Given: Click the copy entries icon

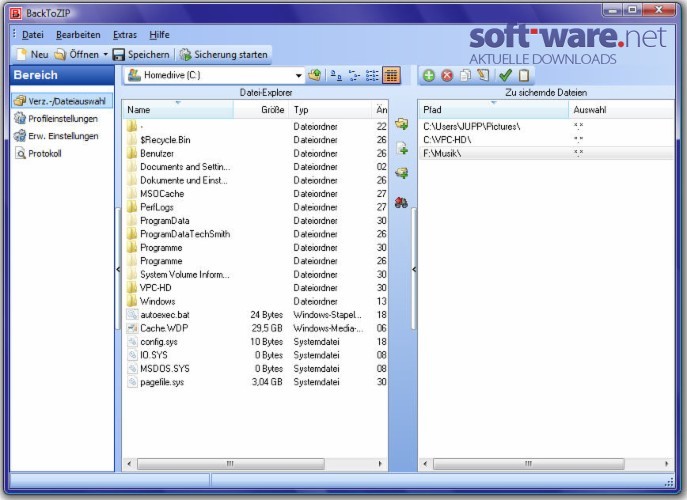Looking at the screenshot, I should pos(465,75).
